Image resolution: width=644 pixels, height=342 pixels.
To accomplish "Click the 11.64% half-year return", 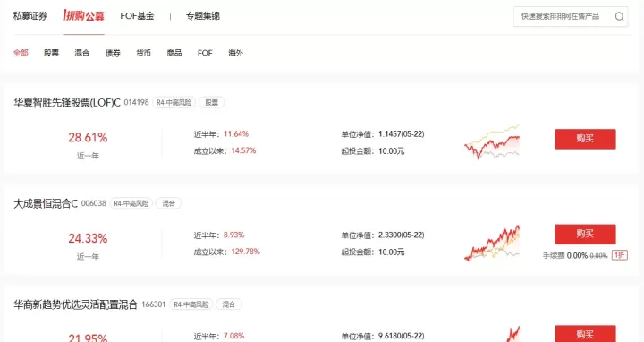I will [236, 134].
